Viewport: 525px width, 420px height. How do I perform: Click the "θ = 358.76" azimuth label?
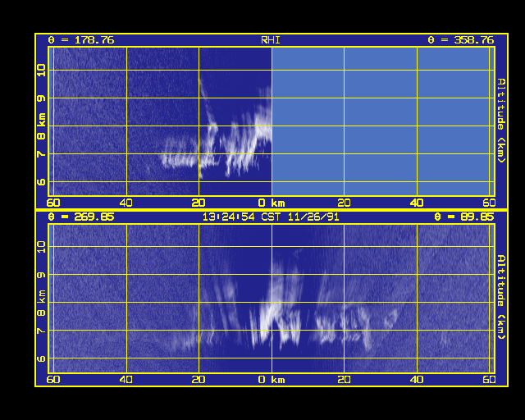pos(461,40)
